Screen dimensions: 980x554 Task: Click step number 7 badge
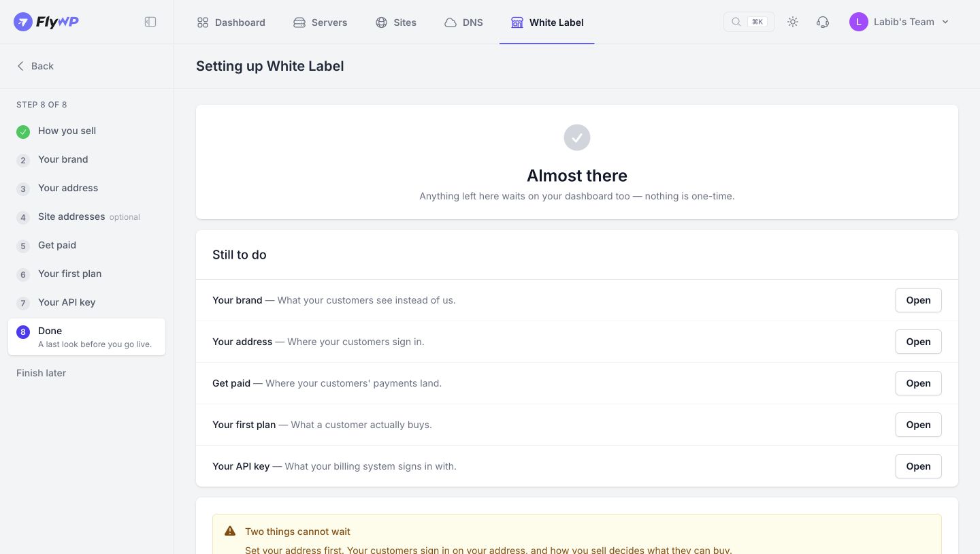(x=23, y=304)
